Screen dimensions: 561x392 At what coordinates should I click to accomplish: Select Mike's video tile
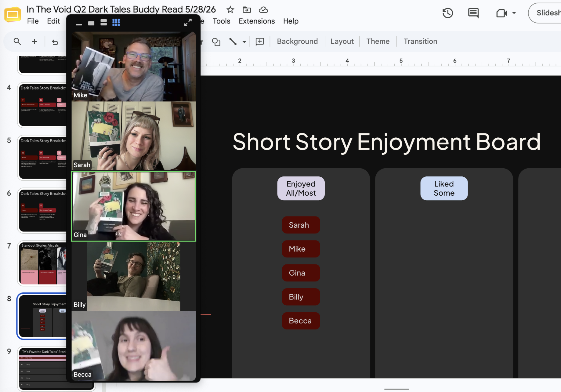pyautogui.click(x=134, y=67)
